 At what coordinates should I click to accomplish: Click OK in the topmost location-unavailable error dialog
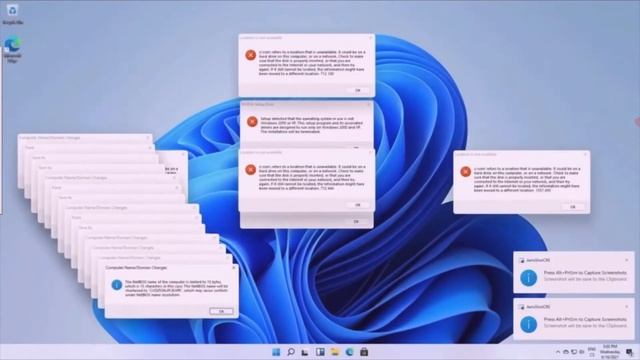click(358, 90)
